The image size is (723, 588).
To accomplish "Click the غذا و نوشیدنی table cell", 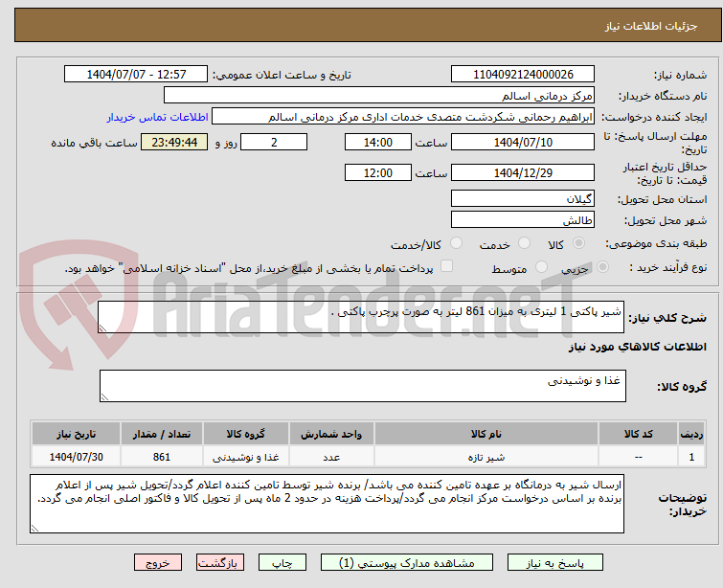I will (246, 457).
